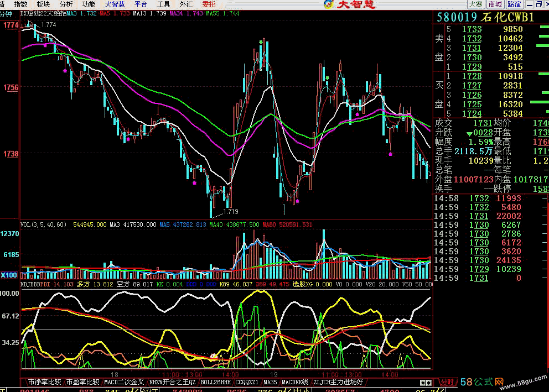Click the X100 volume scale label
The image size is (549, 392).
[9, 275]
